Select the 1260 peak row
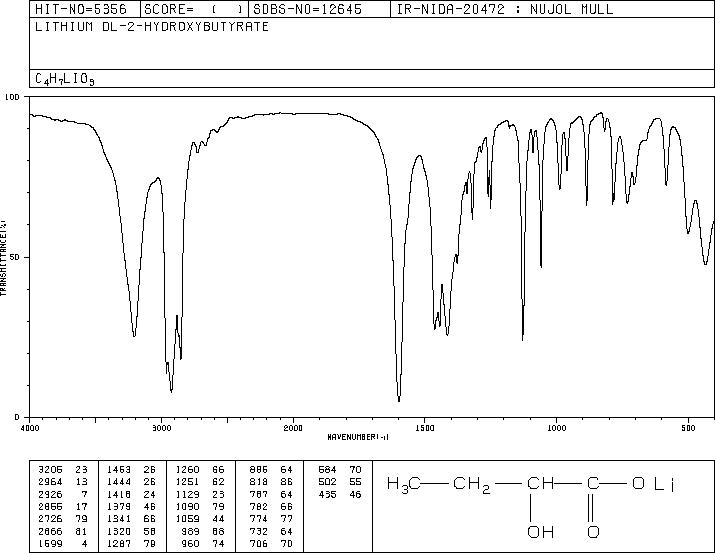 (201, 469)
